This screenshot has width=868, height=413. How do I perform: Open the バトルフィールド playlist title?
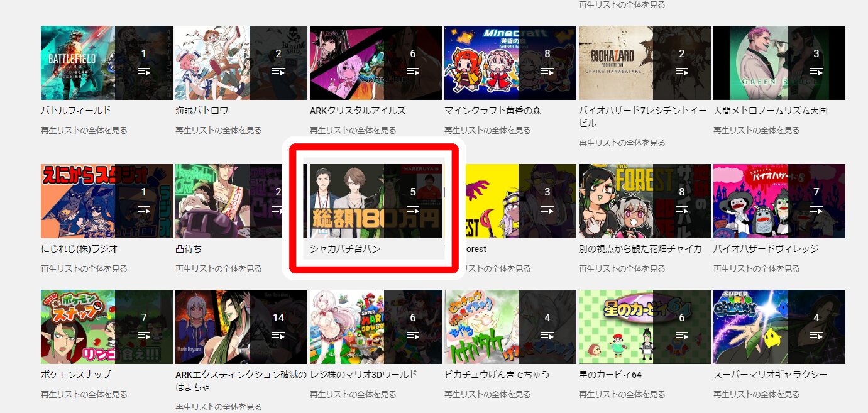(x=76, y=111)
